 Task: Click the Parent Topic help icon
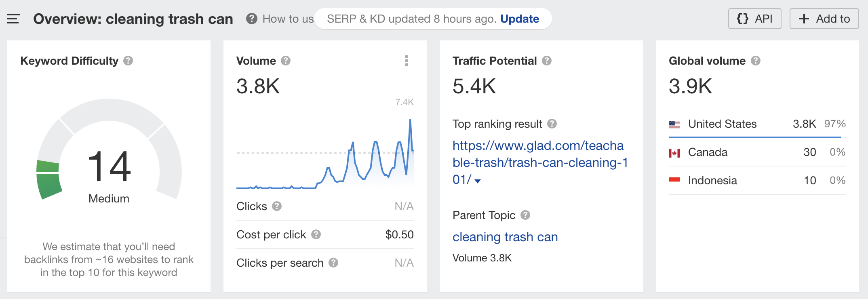526,215
